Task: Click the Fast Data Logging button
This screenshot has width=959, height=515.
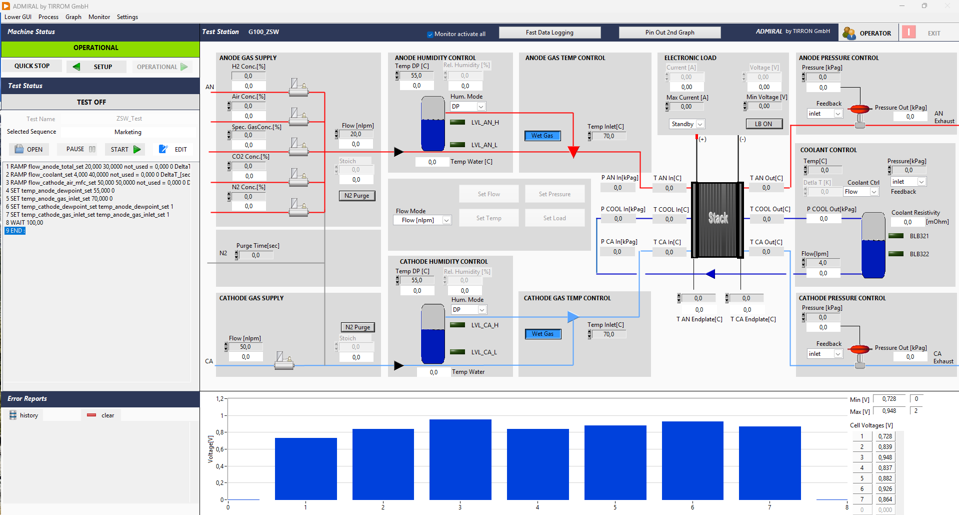Action: pos(550,33)
